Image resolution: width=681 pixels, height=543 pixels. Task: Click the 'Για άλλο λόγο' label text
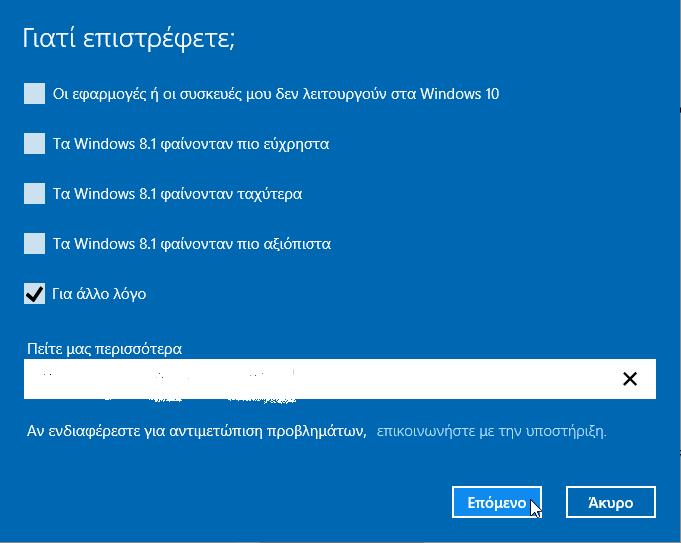[100, 294]
